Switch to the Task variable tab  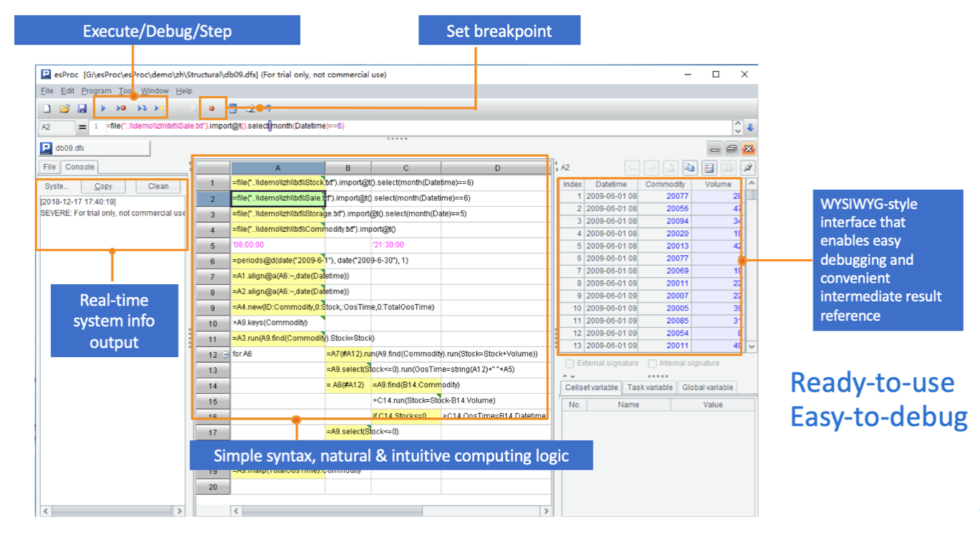[x=650, y=387]
